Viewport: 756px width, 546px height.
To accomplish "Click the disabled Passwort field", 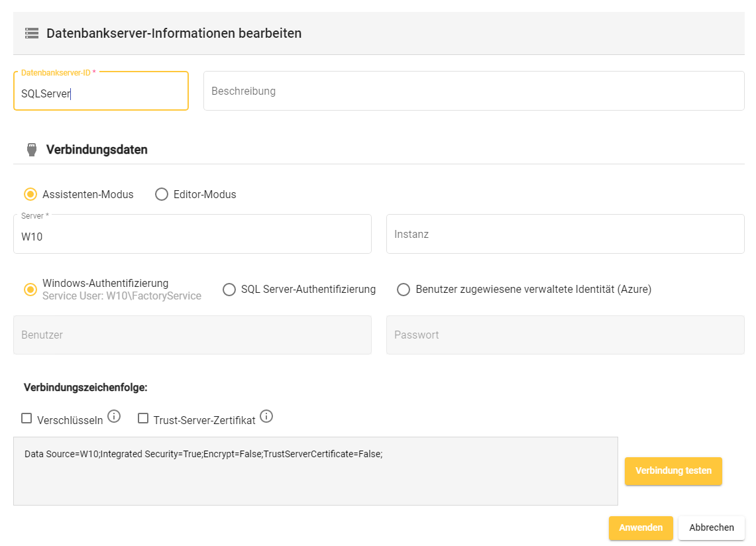I will 565,335.
